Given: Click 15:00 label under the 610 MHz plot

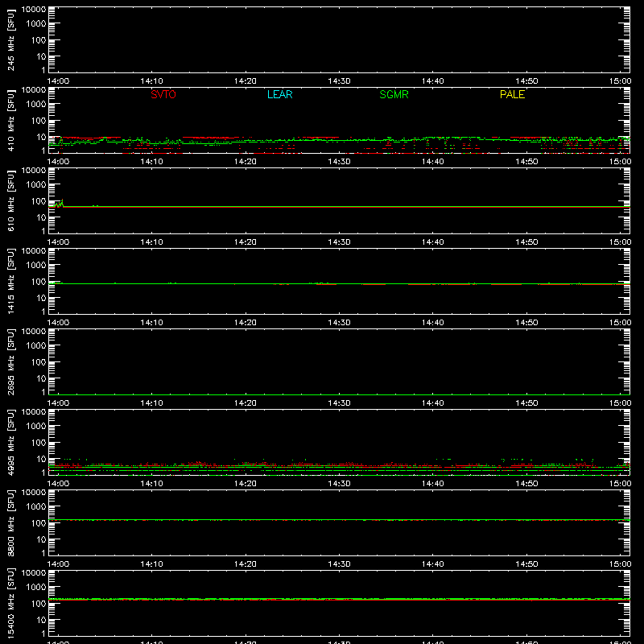Looking at the screenshot, I should (x=620, y=242).
